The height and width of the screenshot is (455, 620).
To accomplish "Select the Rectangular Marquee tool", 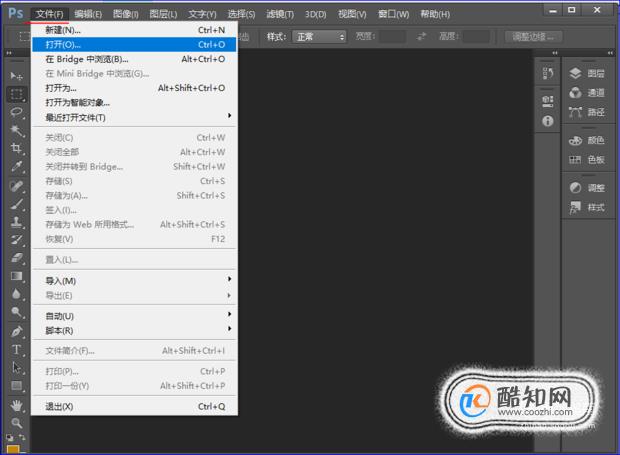I will click(x=16, y=94).
